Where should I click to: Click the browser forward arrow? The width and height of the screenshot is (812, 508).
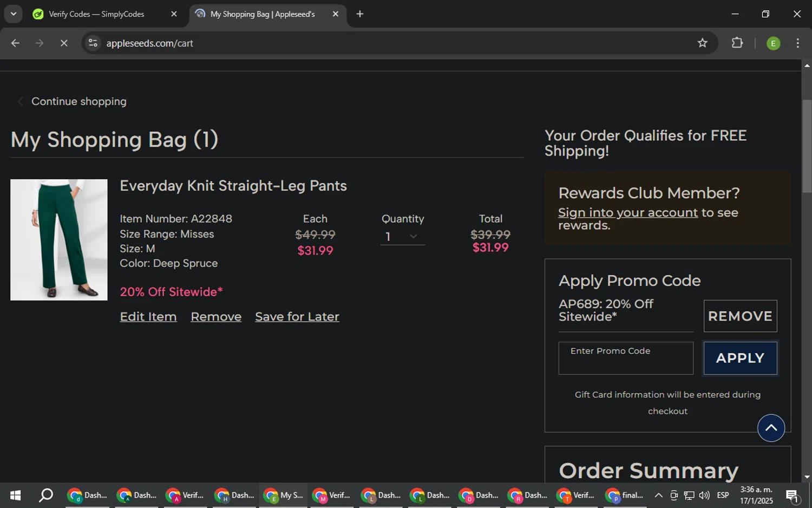click(x=40, y=43)
